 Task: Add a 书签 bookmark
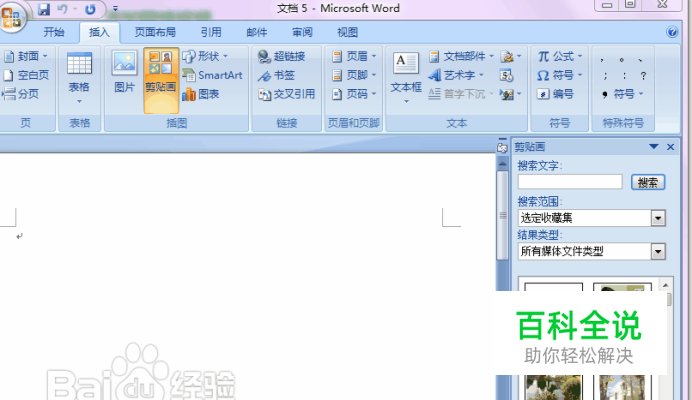[276, 75]
